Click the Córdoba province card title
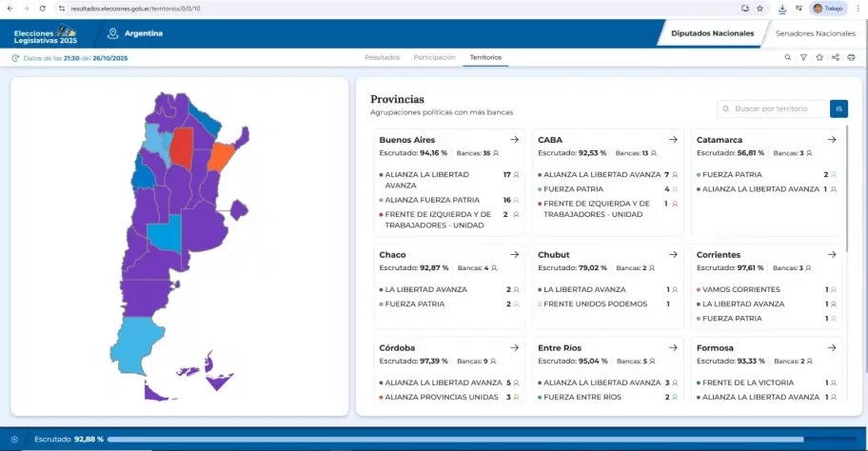Screen dimensions: 868x451 [400, 348]
